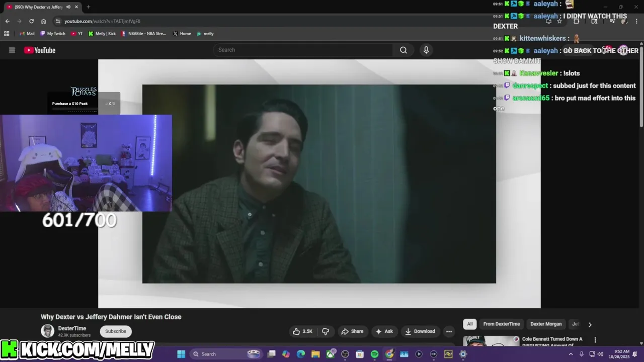Open Microsoft Store from the taskbar
Screen dimensions: 644x362
point(360,354)
